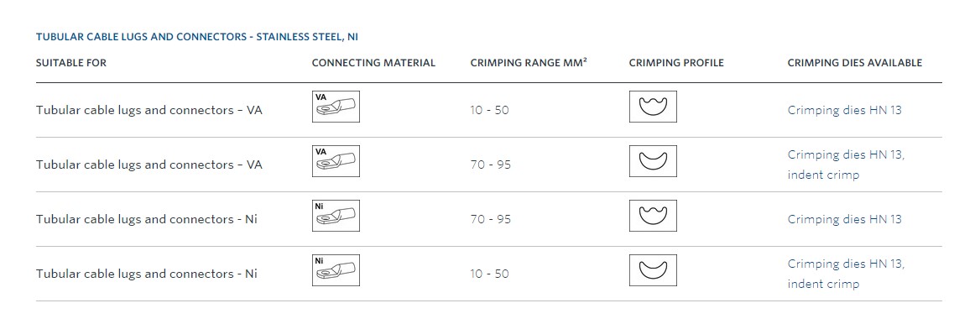Screen dimensions: 980x324
Task: Click crimping profile icon in first VA row
Action: pos(653,107)
